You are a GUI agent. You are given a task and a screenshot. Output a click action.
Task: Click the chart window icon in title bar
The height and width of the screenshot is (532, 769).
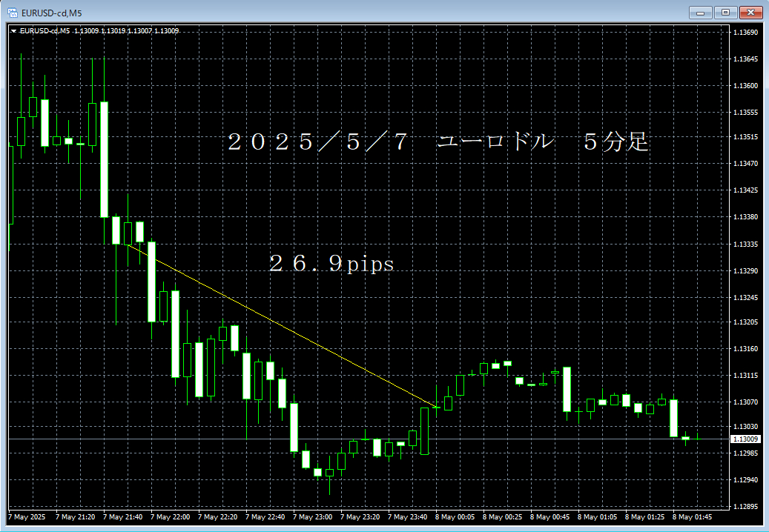point(13,12)
